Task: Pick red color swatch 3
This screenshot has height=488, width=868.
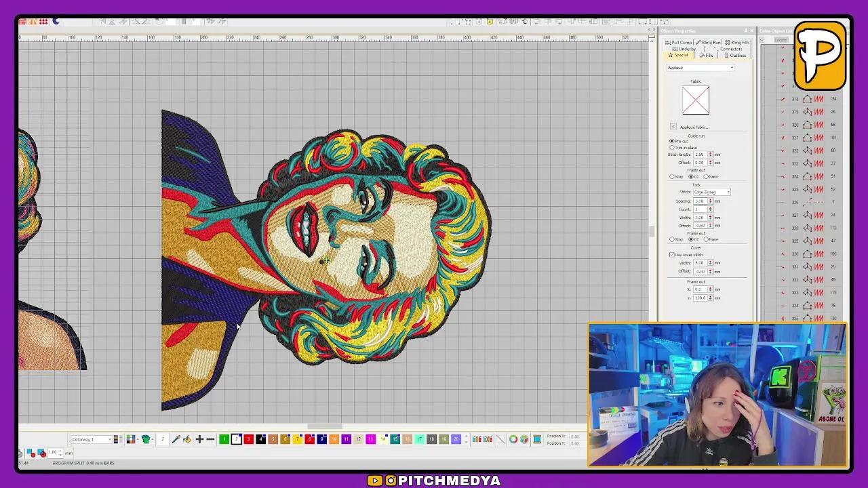Action: pos(248,439)
